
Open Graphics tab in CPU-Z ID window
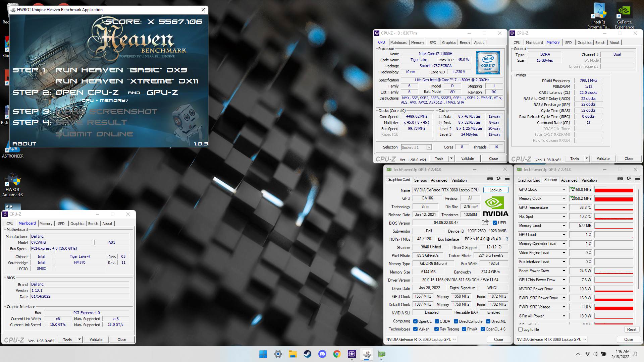point(449,43)
